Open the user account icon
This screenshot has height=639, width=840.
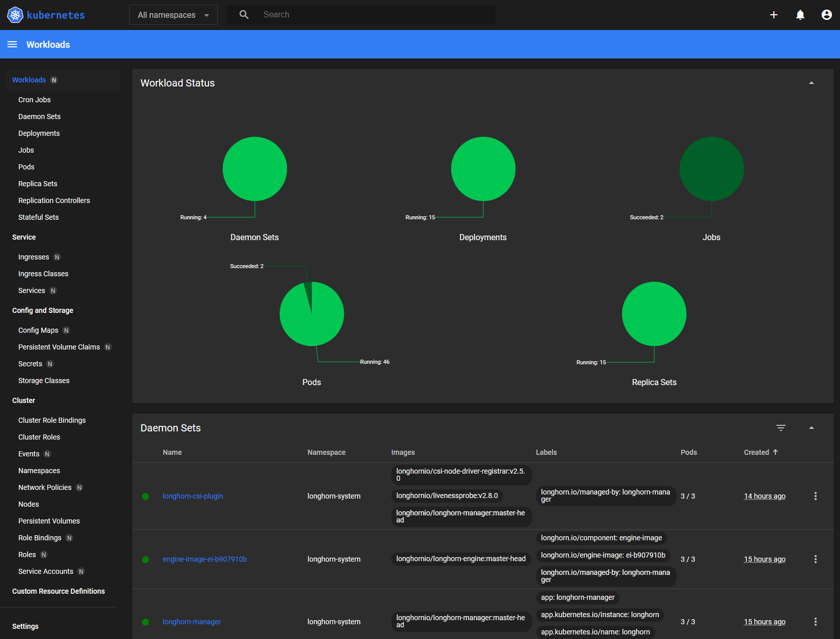click(826, 15)
